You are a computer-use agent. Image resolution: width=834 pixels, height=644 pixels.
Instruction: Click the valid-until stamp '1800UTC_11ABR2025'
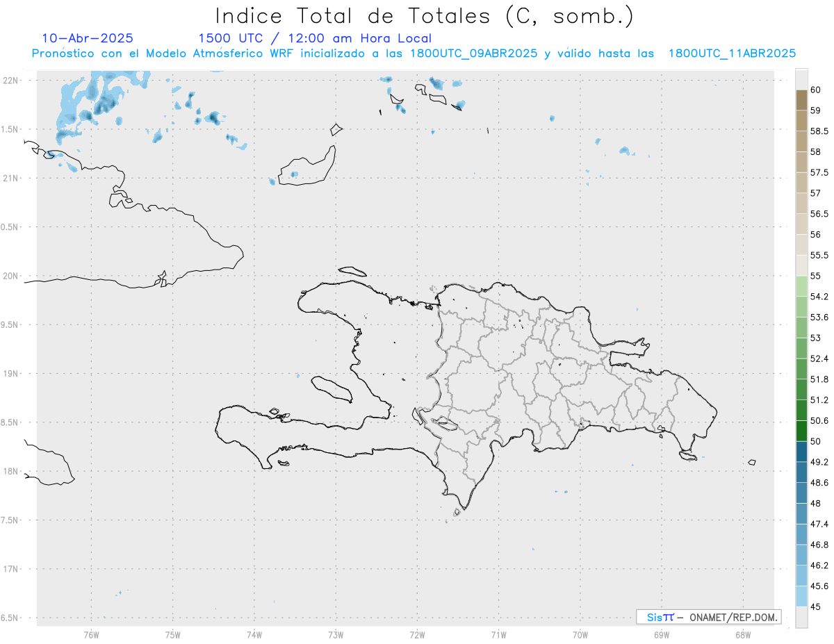pyautogui.click(x=732, y=53)
